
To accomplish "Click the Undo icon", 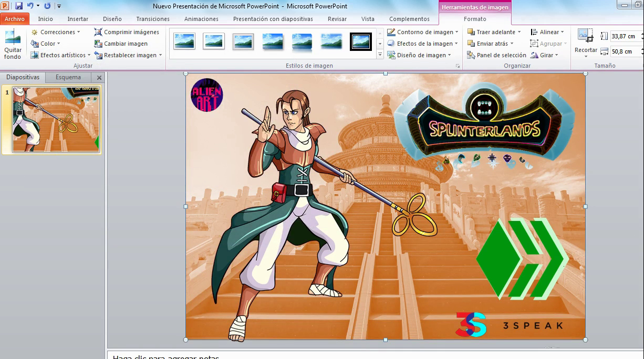I will [30, 6].
